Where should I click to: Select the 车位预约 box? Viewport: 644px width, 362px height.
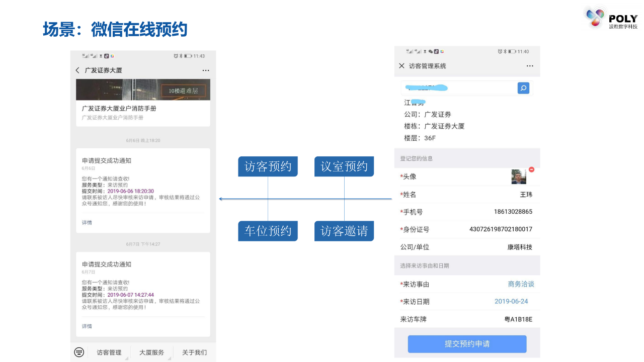(268, 231)
